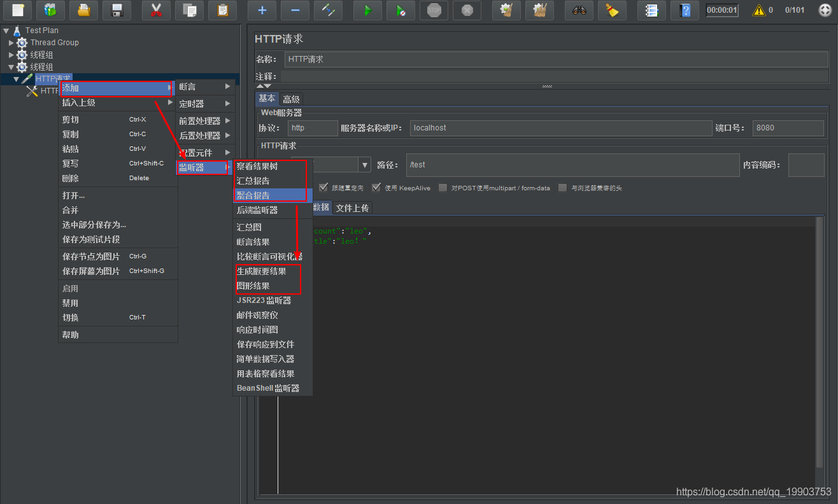This screenshot has height=504, width=838.
Task: Click the plus Expand all icon
Action: point(262,10)
